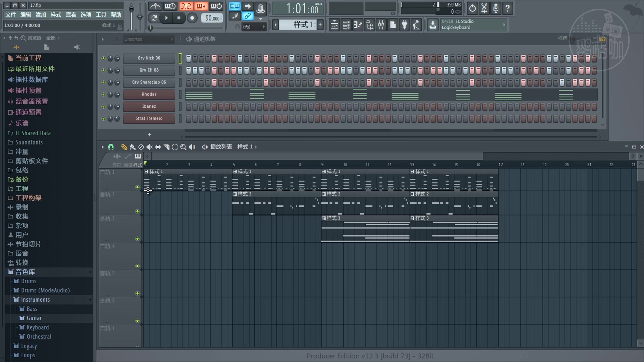Enable typing keyboard to piano keyboard
Viewport: 644px width, 362px height.
tap(235, 6)
